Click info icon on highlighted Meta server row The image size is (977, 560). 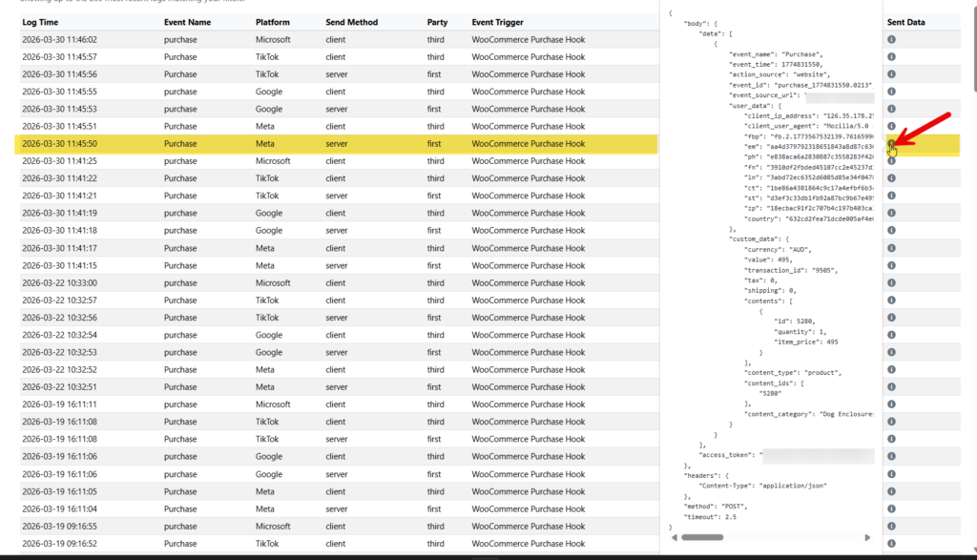point(891,144)
